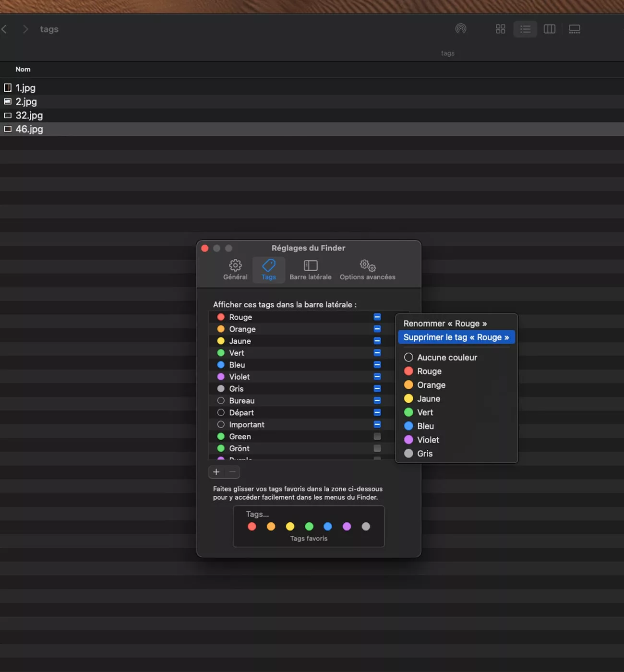The image size is (624, 672).
Task: Go back in Finder window
Action: point(4,29)
